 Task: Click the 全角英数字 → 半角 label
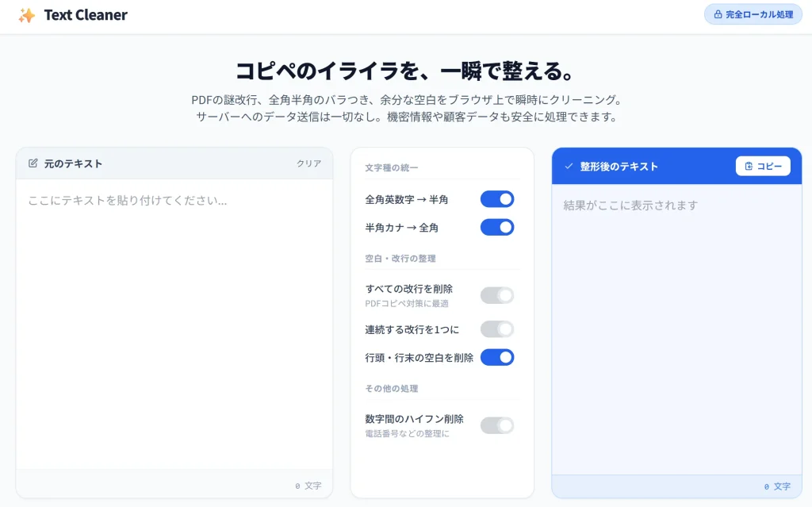(407, 200)
